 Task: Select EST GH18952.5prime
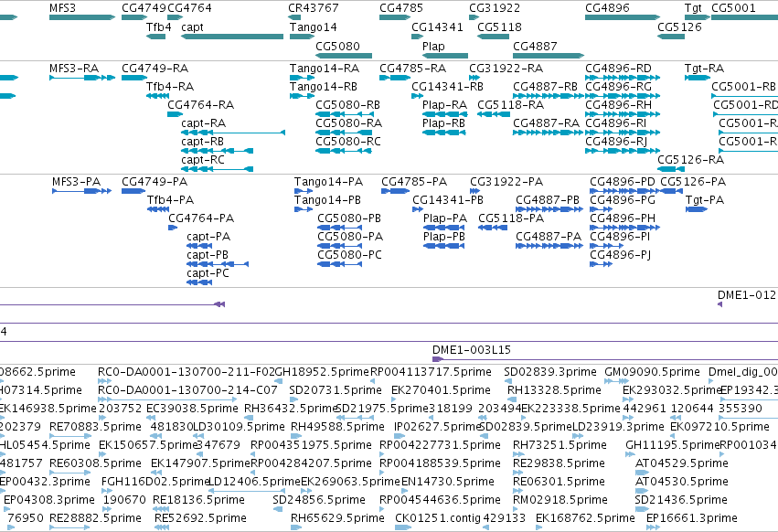(x=279, y=381)
